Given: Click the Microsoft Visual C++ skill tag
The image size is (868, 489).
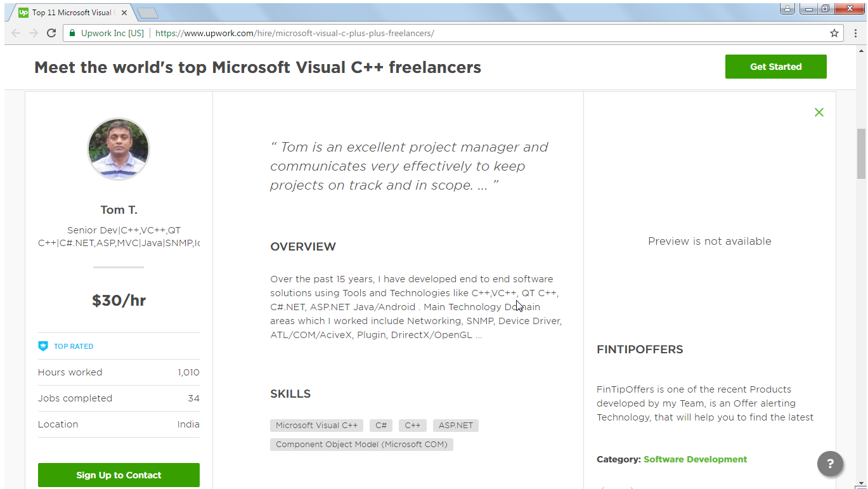Looking at the screenshot, I should [316, 426].
